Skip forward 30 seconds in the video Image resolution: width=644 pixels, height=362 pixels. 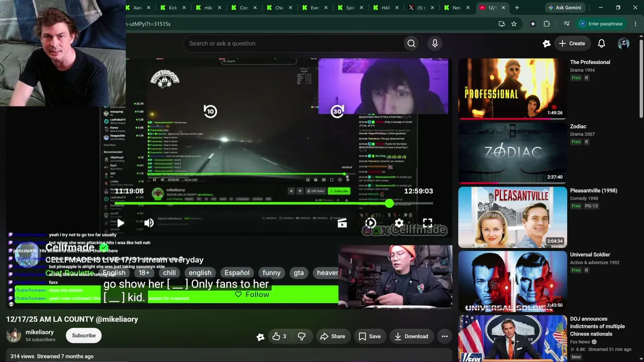[338, 111]
